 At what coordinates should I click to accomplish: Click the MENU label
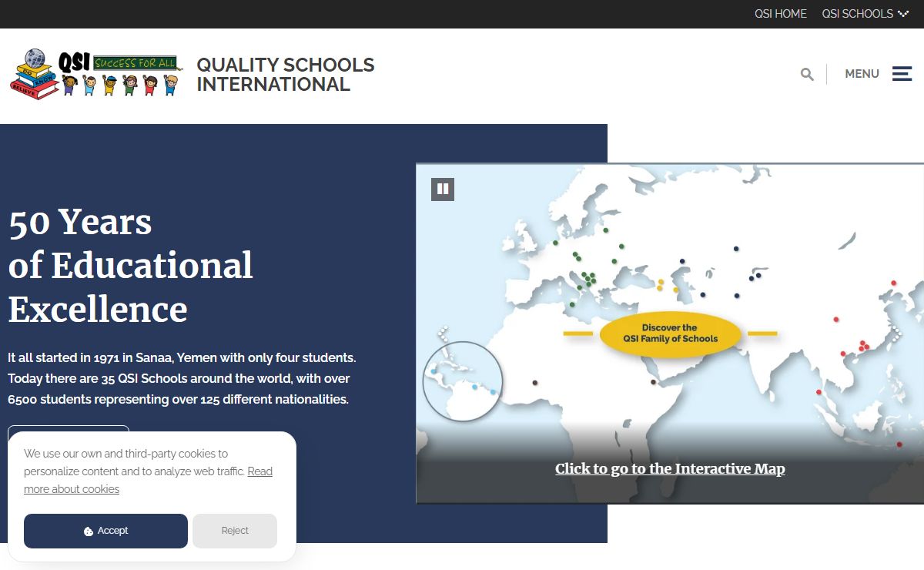point(862,74)
